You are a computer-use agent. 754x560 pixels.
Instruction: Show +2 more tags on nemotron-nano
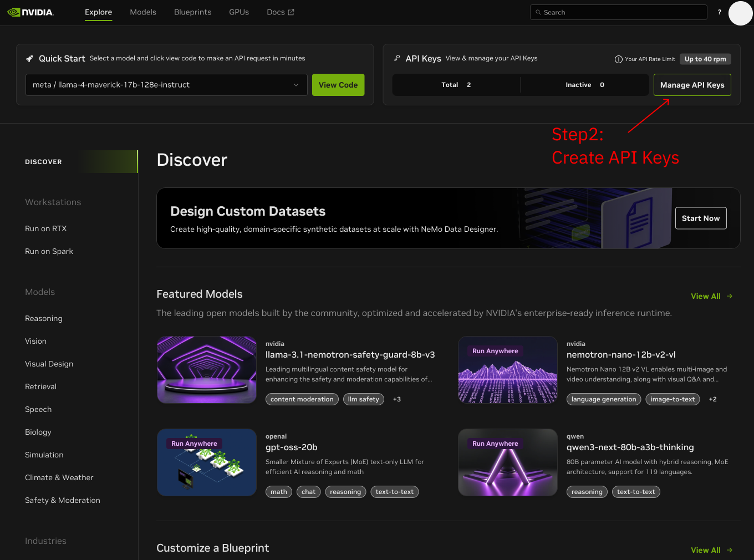tap(712, 399)
